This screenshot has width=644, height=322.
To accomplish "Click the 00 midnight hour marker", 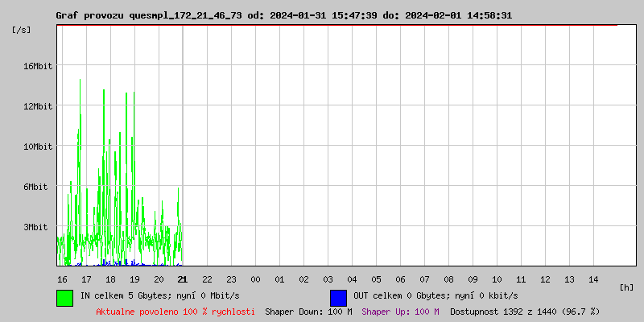I will (255, 279).
